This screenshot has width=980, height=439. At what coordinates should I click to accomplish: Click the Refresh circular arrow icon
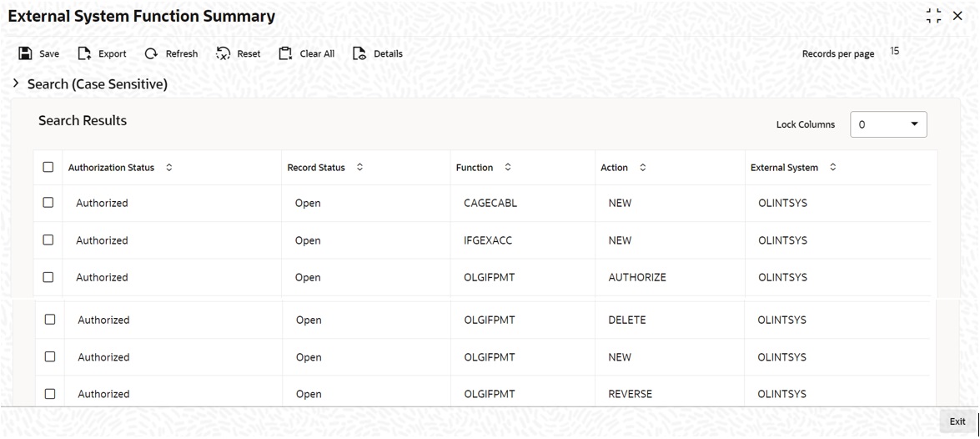click(x=151, y=53)
